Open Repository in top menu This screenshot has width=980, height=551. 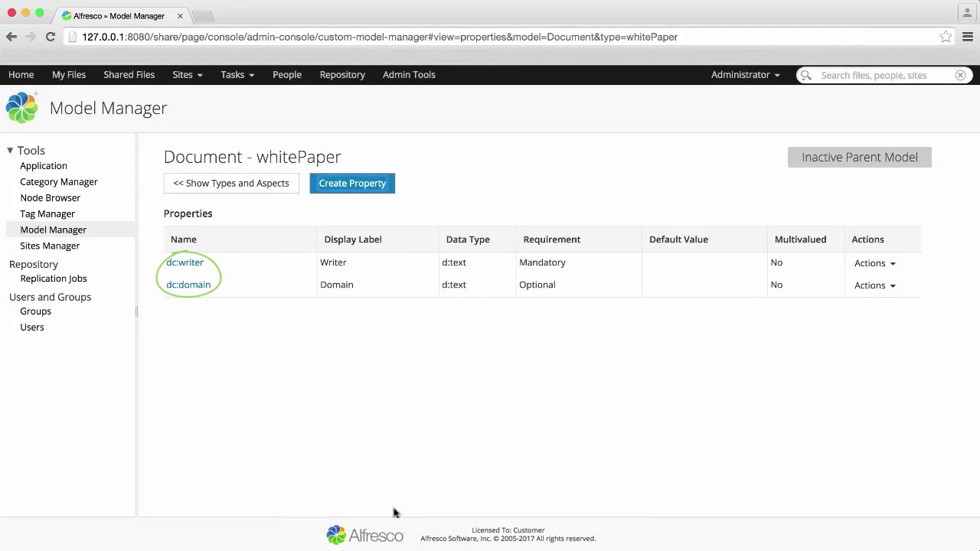(342, 75)
